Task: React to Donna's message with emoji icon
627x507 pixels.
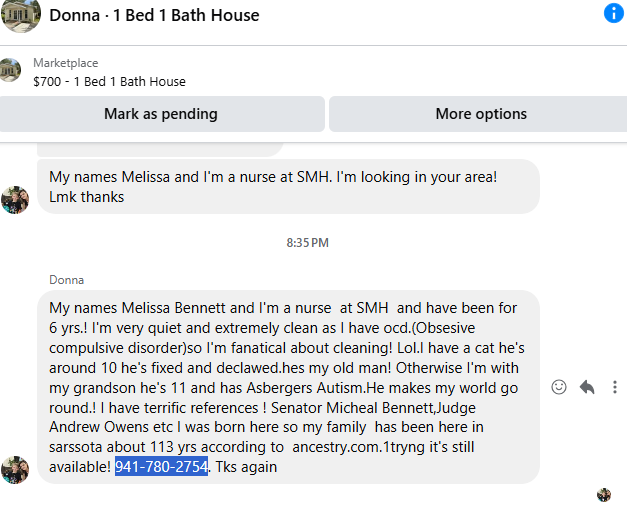Action: click(x=559, y=387)
